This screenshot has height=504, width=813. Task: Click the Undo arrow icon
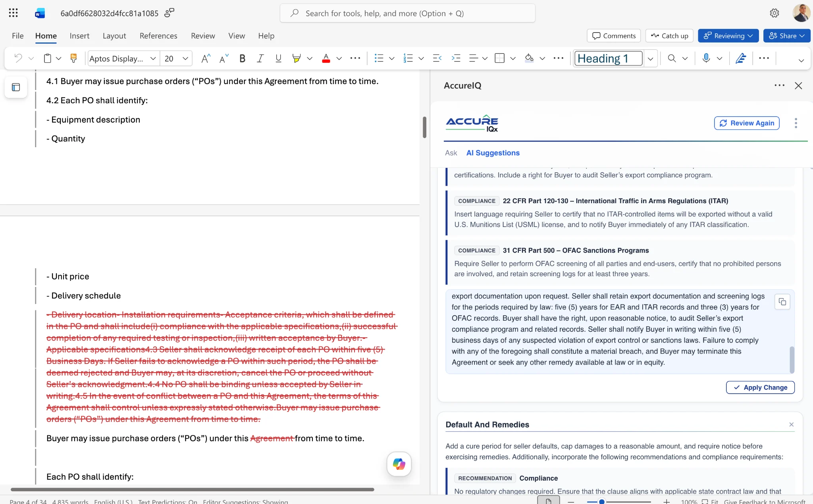coord(18,58)
